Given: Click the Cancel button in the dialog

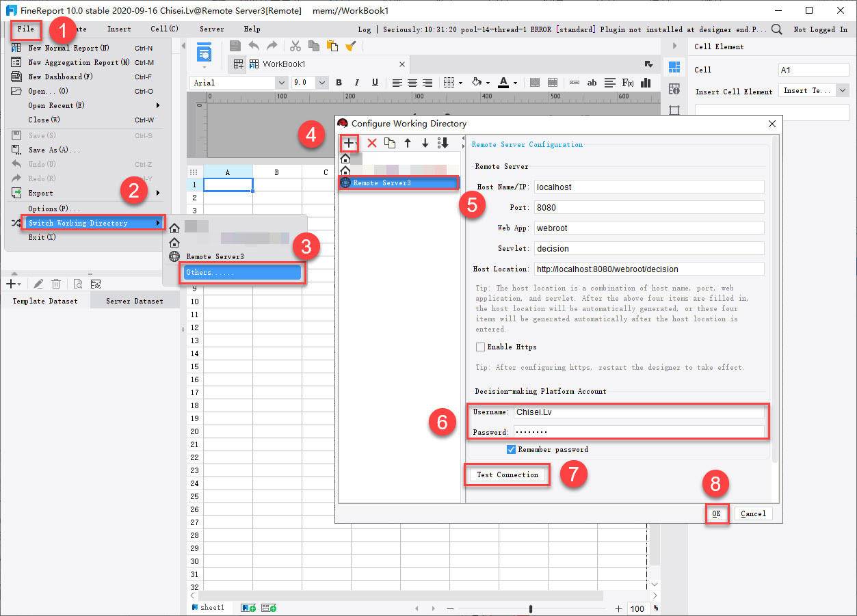Looking at the screenshot, I should (x=753, y=513).
